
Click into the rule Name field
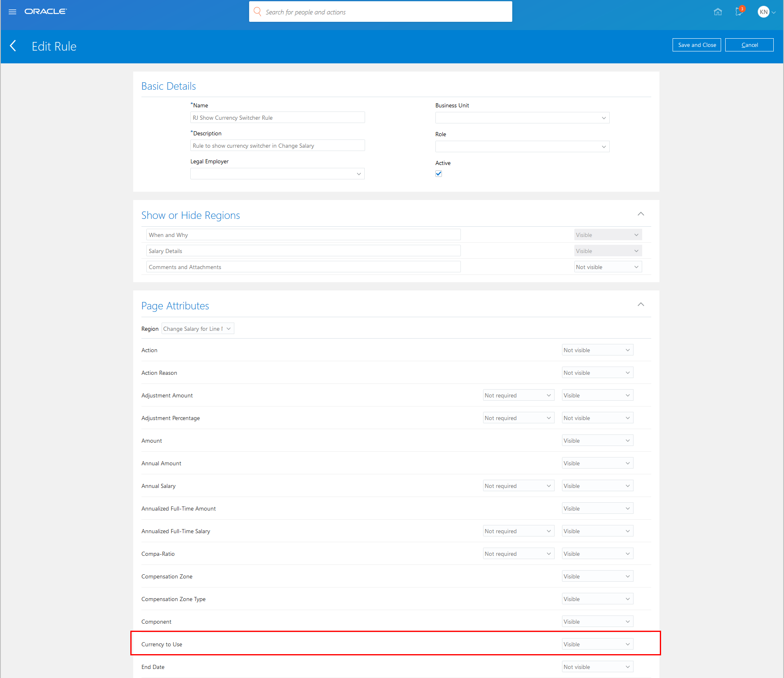pos(278,118)
